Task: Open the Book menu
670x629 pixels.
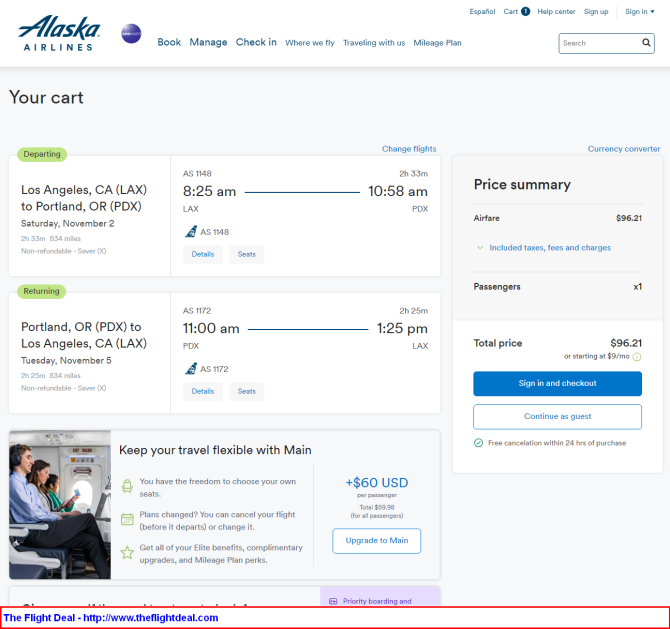Action: (x=169, y=42)
